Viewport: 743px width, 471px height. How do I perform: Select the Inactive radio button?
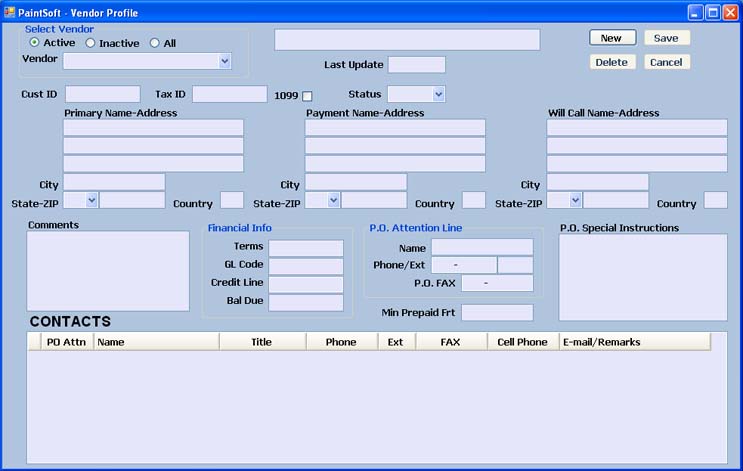90,43
